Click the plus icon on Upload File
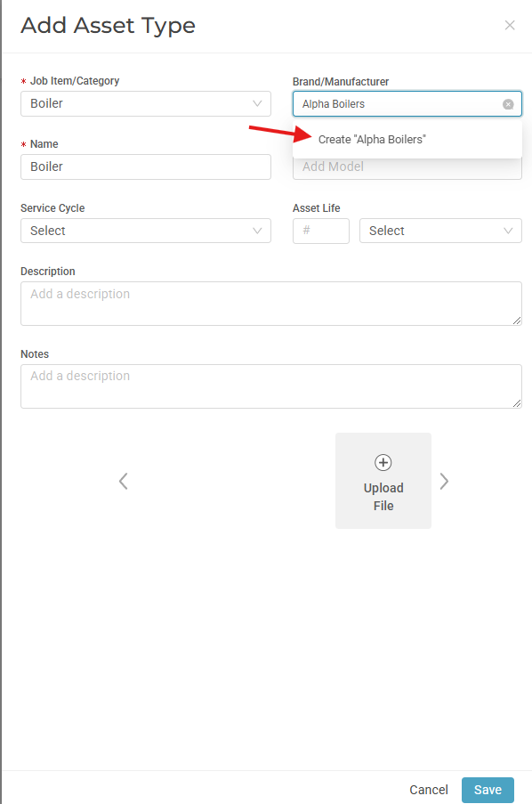532x804 pixels. tap(383, 462)
